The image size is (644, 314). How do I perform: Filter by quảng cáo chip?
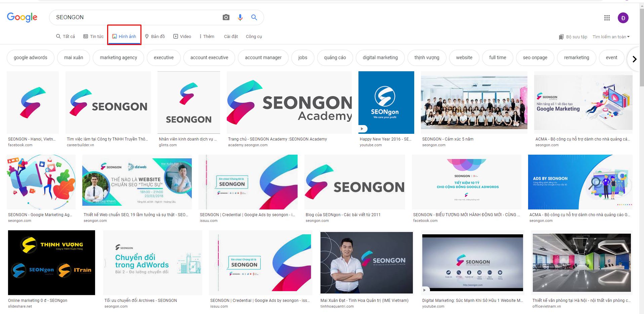[x=335, y=57]
